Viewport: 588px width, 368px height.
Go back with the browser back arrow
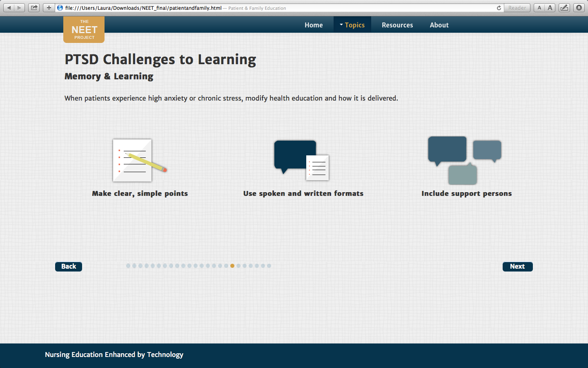tap(9, 8)
